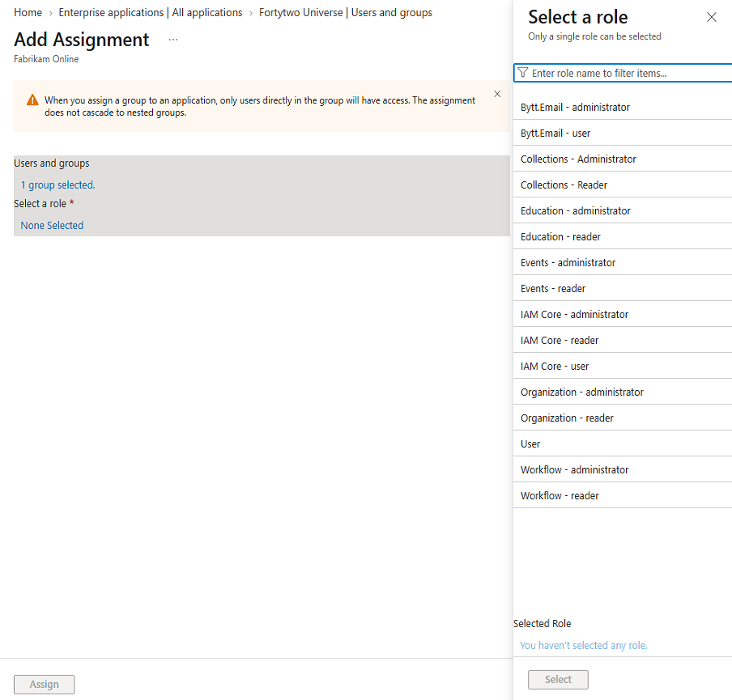Open the more options ellipsis next to Add Assignment
Viewport: 732px width, 700px height.
pyautogui.click(x=173, y=40)
